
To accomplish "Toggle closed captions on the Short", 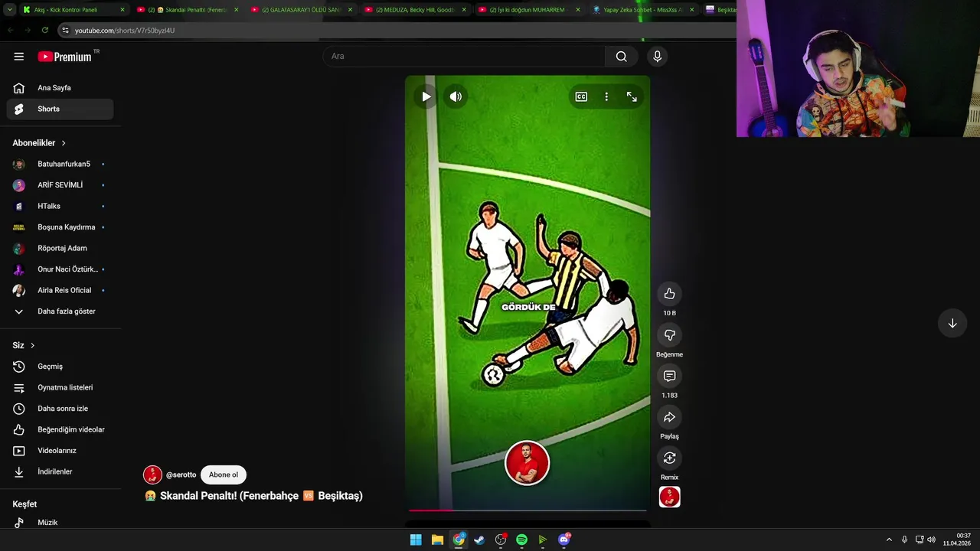I will pyautogui.click(x=581, y=96).
